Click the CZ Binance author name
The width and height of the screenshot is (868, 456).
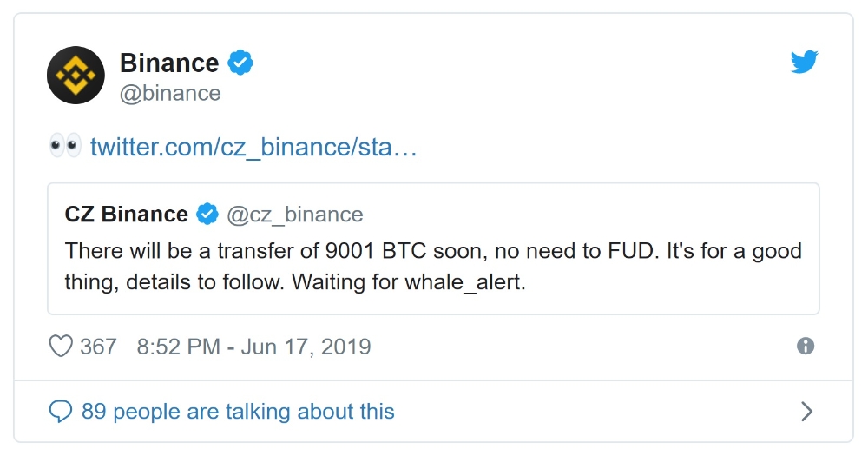[126, 214]
